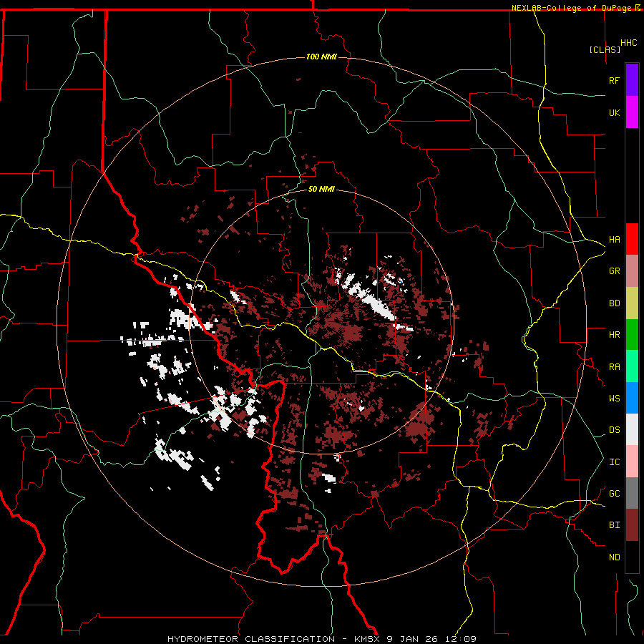The width and height of the screenshot is (644, 644).
Task: Click the UK legend label
Action: click(x=614, y=112)
